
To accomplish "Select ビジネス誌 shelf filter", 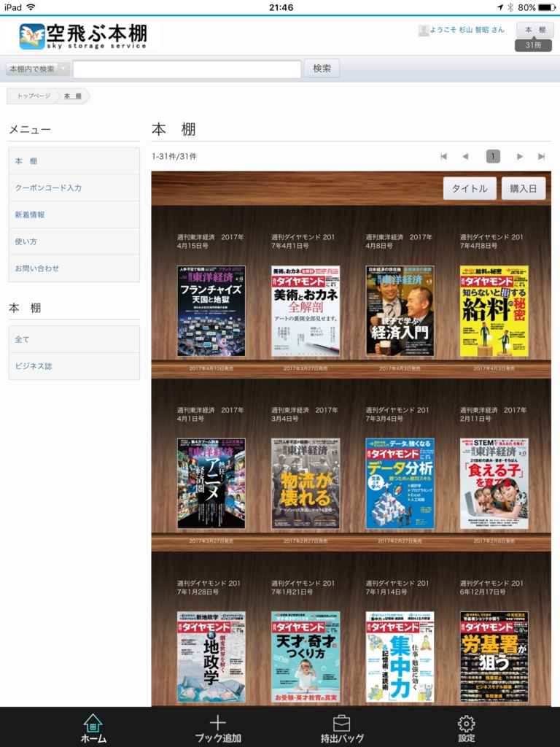I will click(74, 366).
